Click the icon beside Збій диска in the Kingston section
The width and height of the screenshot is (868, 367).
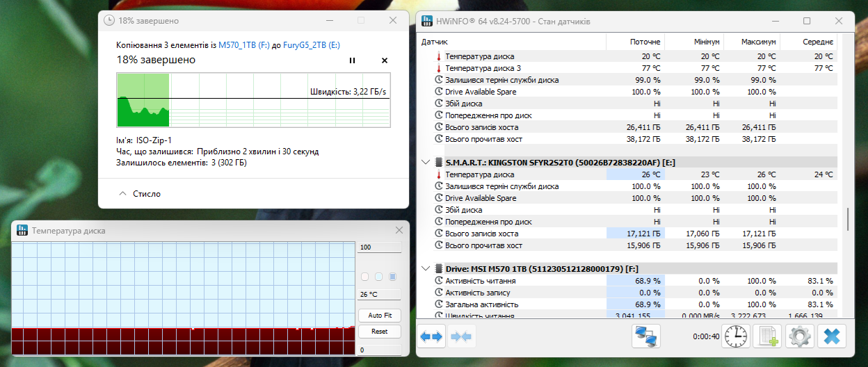tap(438, 210)
